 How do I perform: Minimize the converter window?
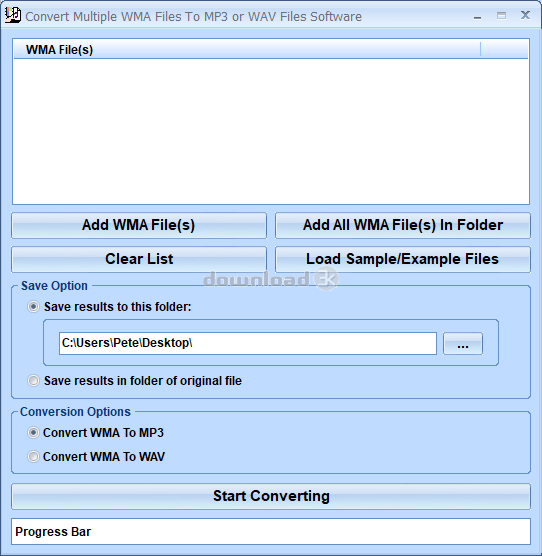[477, 16]
